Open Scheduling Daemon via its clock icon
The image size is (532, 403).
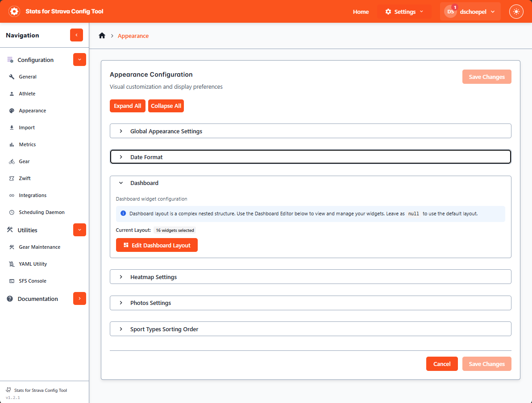click(x=12, y=212)
